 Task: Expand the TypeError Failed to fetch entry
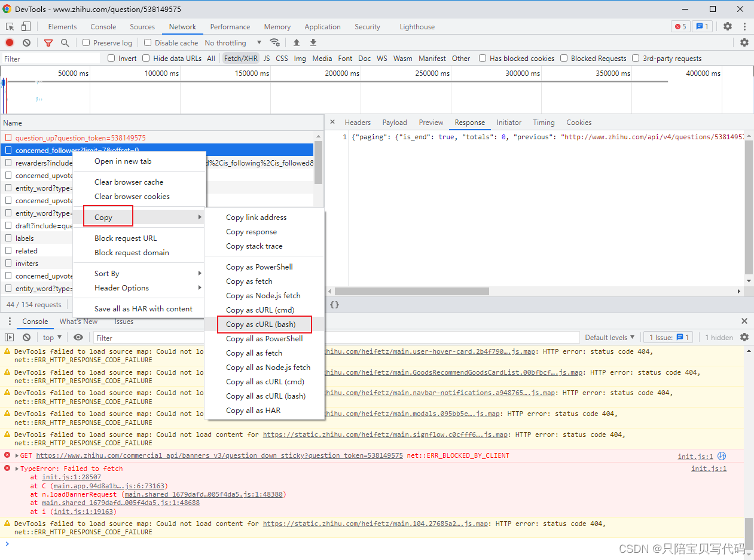click(x=17, y=469)
